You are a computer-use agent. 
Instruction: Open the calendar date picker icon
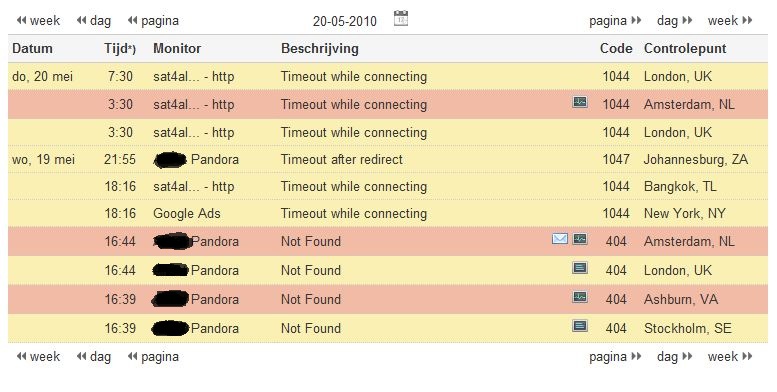400,19
